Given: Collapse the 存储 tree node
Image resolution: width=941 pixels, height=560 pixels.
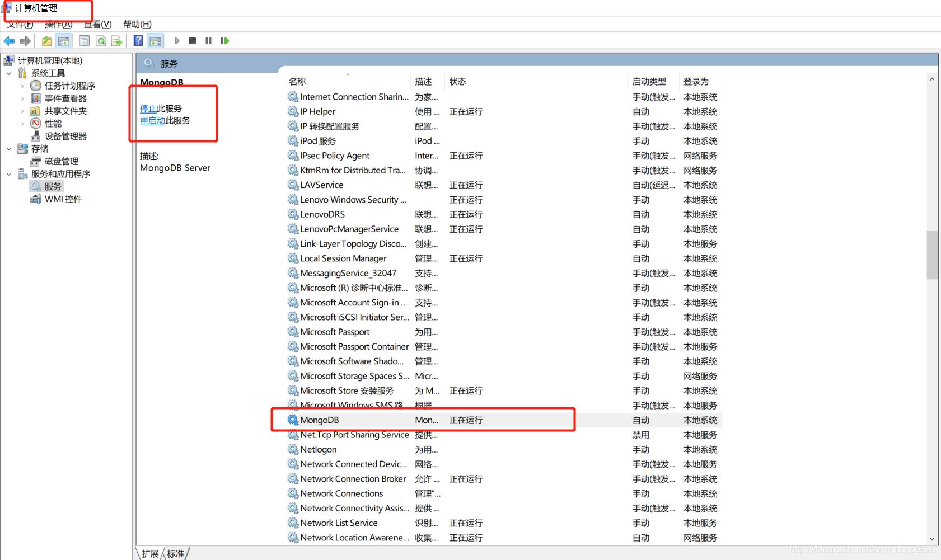Looking at the screenshot, I should pyautogui.click(x=9, y=149).
